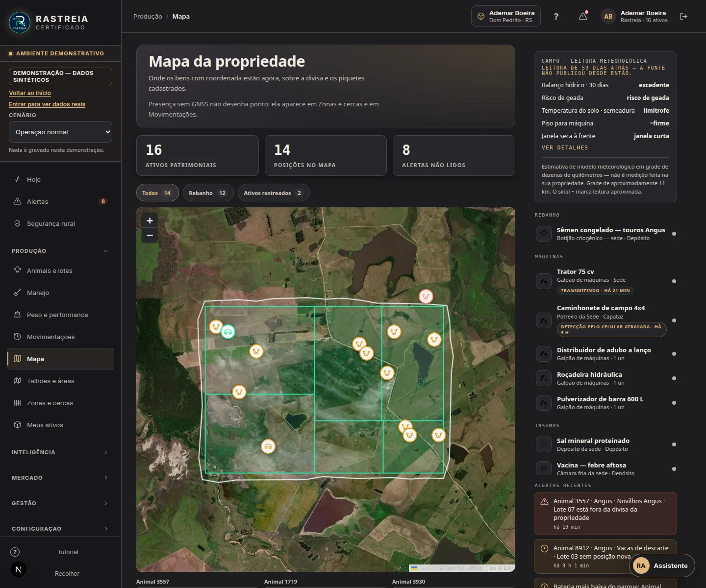Click VER DETALHES in weather panel

[x=565, y=147]
